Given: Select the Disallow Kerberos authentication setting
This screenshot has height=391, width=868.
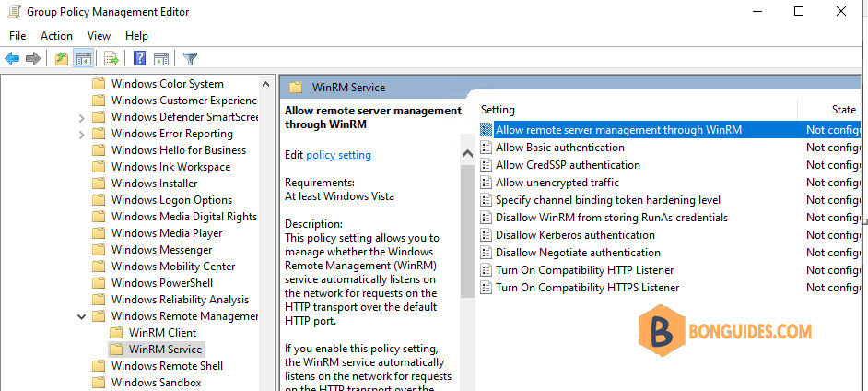Looking at the screenshot, I should tap(575, 235).
